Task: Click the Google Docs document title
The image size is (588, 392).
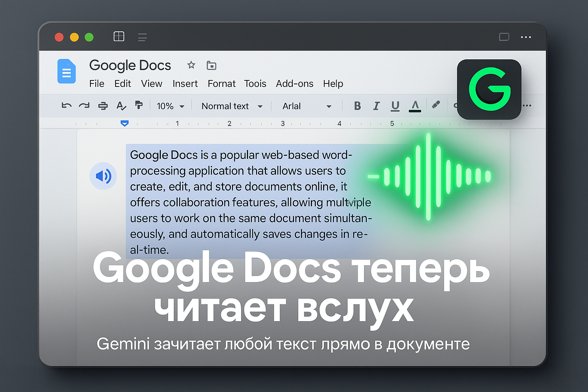Action: 130,65
